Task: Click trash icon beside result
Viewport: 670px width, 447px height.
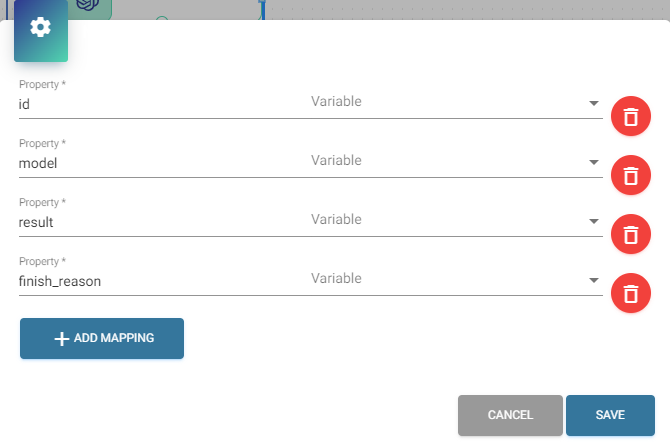Action: 630,235
